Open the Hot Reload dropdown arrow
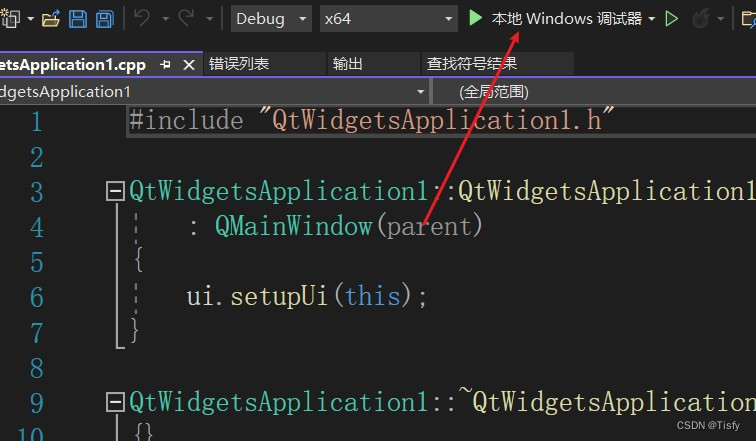 click(721, 19)
